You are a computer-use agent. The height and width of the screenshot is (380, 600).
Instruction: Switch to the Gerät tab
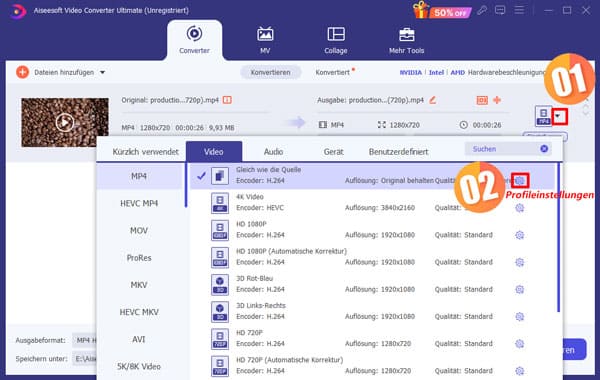333,152
